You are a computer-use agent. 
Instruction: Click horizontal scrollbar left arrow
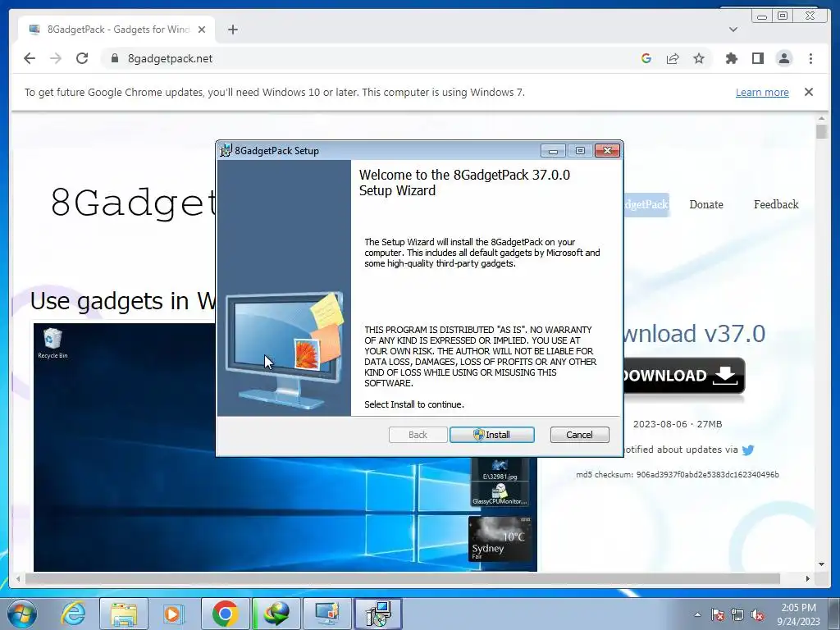[18, 578]
